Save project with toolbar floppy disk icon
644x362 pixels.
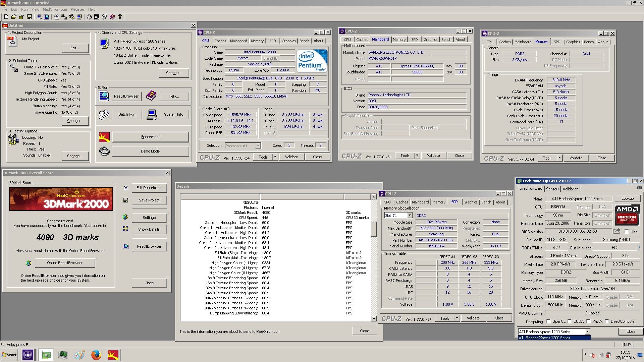(x=29, y=17)
